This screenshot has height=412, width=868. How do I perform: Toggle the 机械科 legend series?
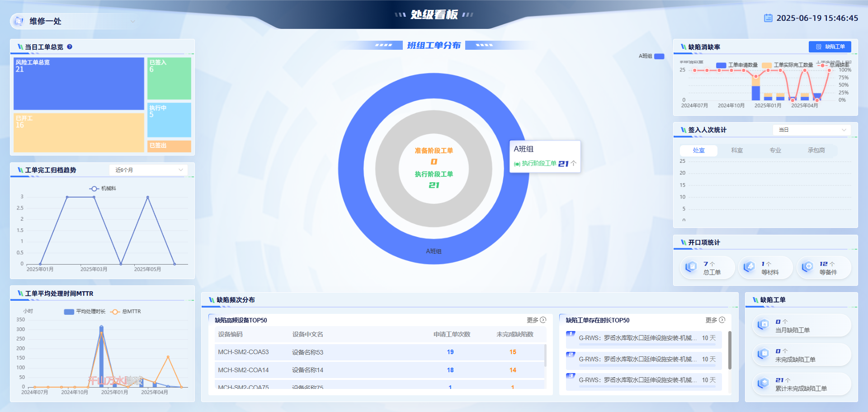[x=103, y=189]
